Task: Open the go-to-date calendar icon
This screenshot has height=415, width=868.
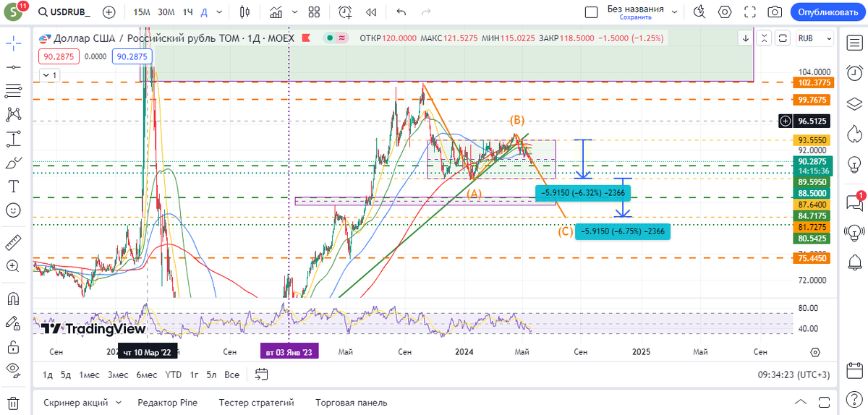Action: 262,375
